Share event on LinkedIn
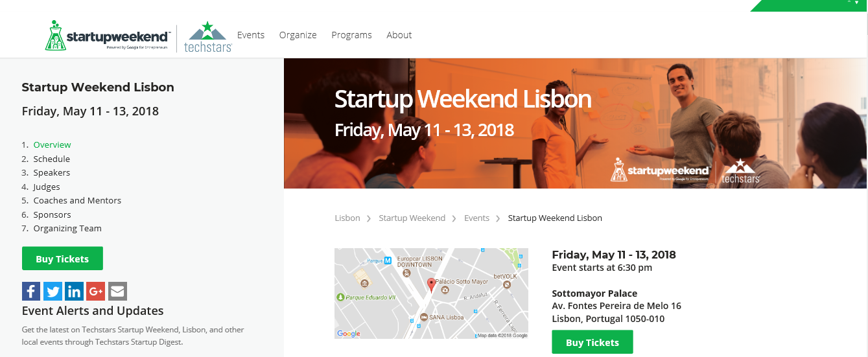The image size is (868, 357). pos(74,291)
